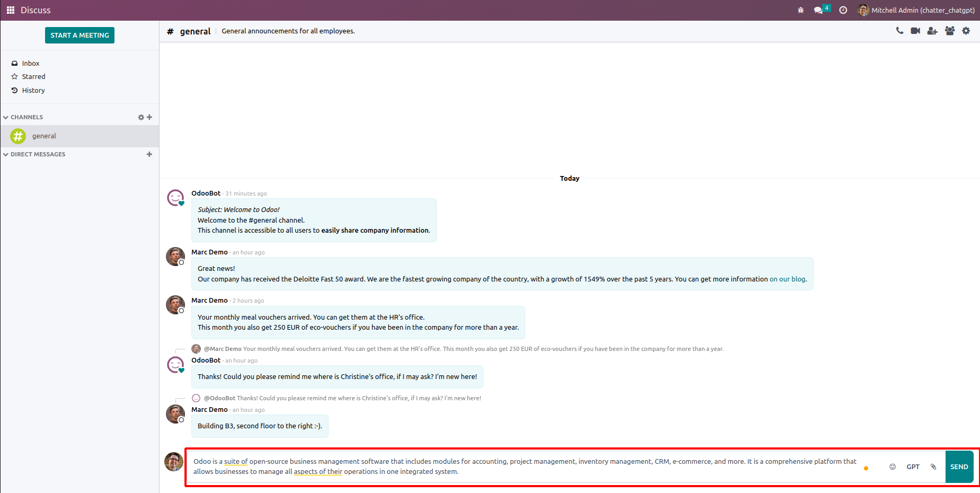Click the composer message text field
The width and height of the screenshot is (980, 493).
525,466
